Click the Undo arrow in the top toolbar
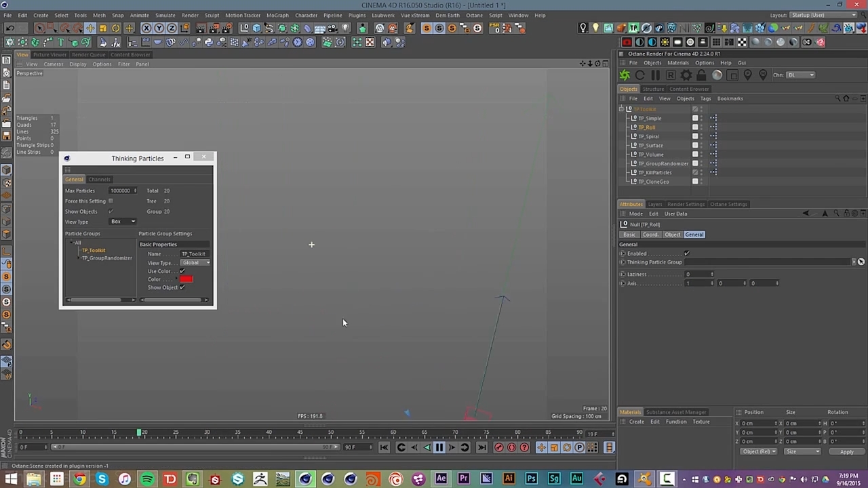Image resolution: width=868 pixels, height=488 pixels. pos(10,28)
